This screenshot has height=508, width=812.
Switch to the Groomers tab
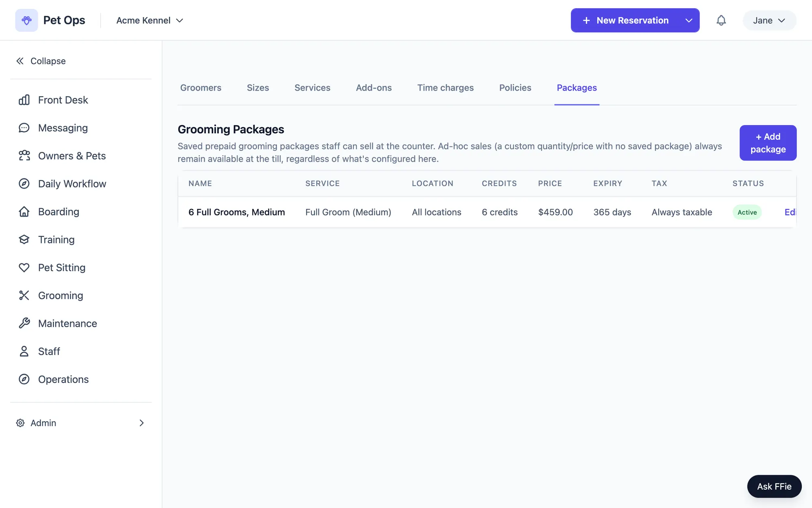coord(201,88)
